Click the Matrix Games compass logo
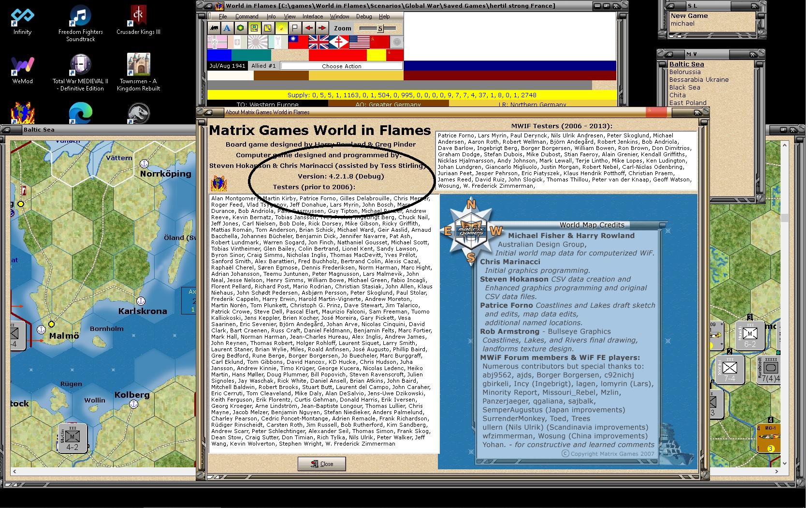 point(471,230)
